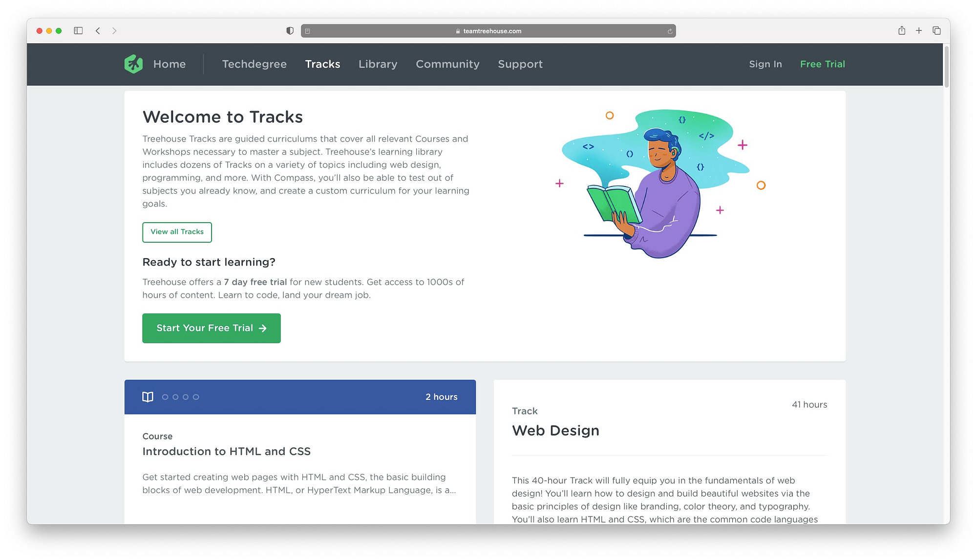This screenshot has width=977, height=560.
Task: Open the Tracks navigation dropdown
Action: pyautogui.click(x=322, y=63)
